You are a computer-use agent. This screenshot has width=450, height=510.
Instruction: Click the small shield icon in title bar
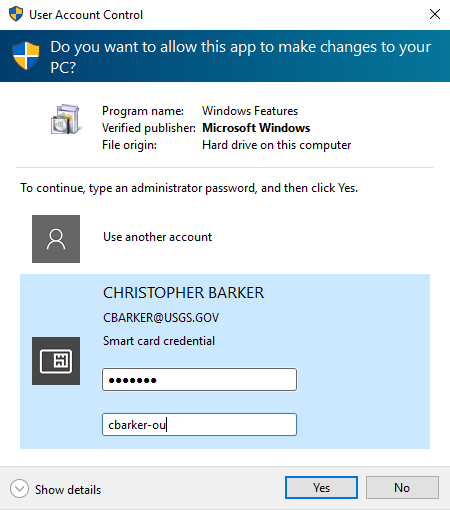point(16,14)
